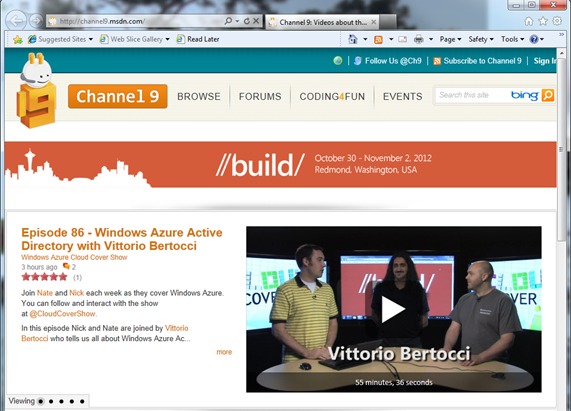Select the second Viewing carousel dot
The height and width of the screenshot is (411, 571).
click(51, 402)
